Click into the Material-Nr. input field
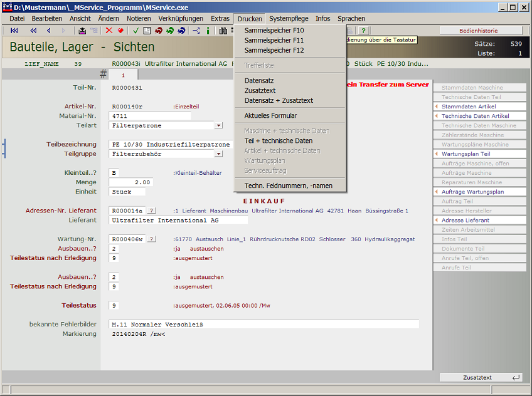This screenshot has width=532, height=396. point(150,116)
